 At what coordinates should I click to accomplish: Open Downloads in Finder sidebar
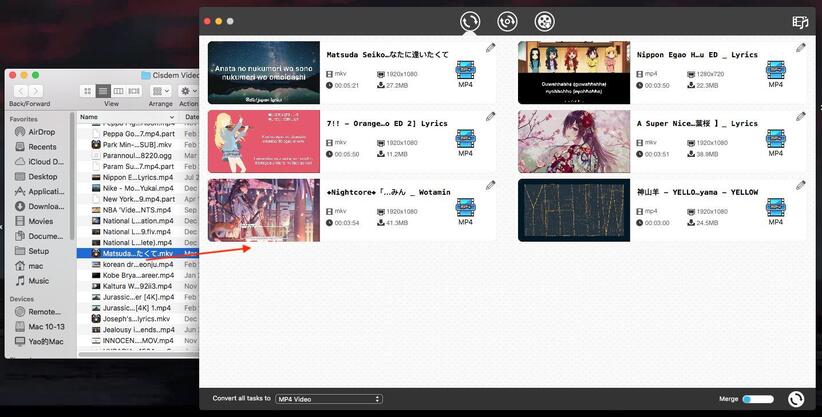pos(41,206)
